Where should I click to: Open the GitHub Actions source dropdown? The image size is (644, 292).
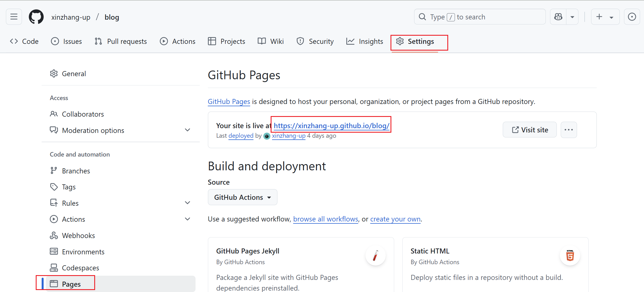243,197
